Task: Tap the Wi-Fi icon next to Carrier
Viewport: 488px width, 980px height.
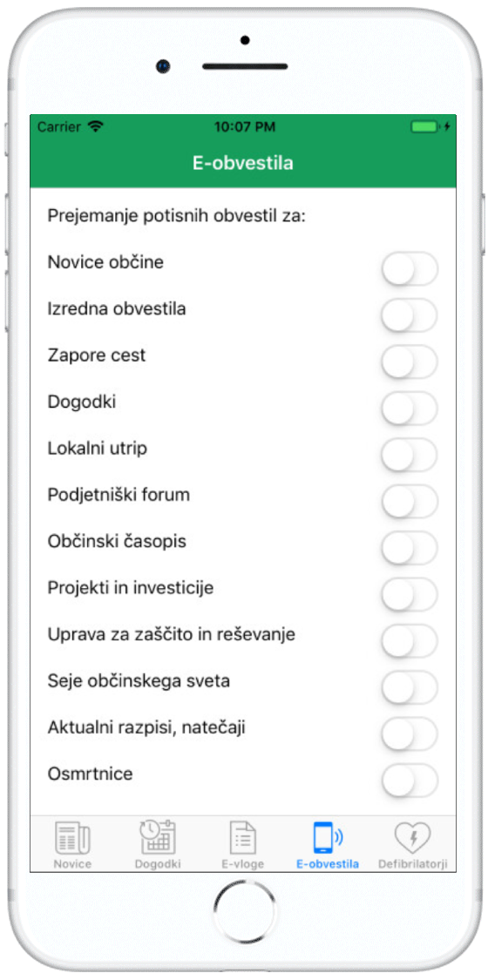Action: (x=95, y=127)
